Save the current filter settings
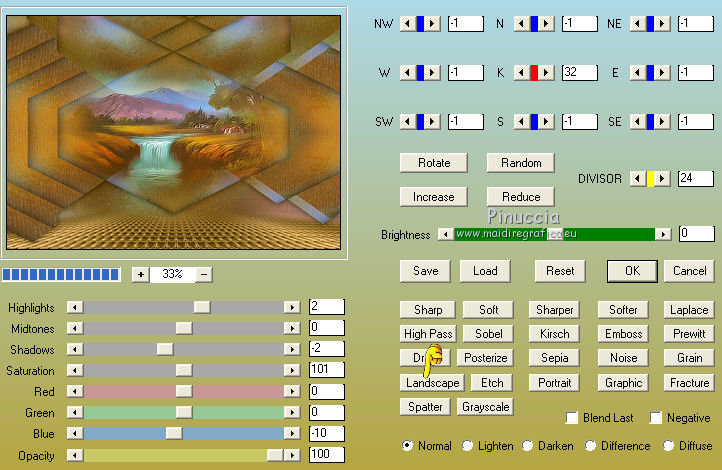 click(x=425, y=271)
